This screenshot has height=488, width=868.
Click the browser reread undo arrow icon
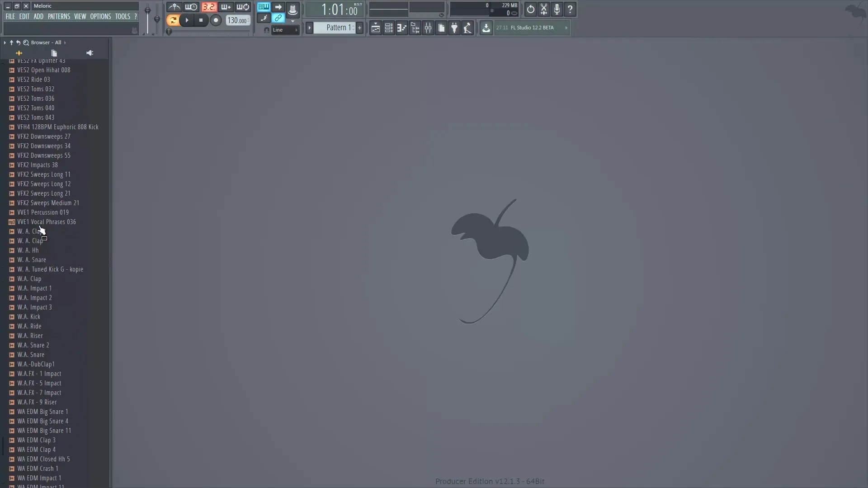19,42
